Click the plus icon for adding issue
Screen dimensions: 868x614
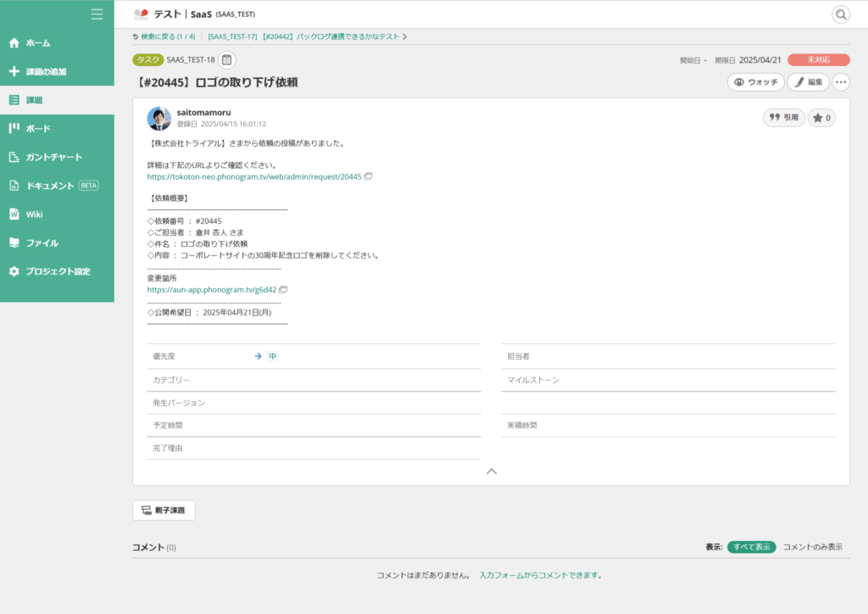[x=14, y=71]
